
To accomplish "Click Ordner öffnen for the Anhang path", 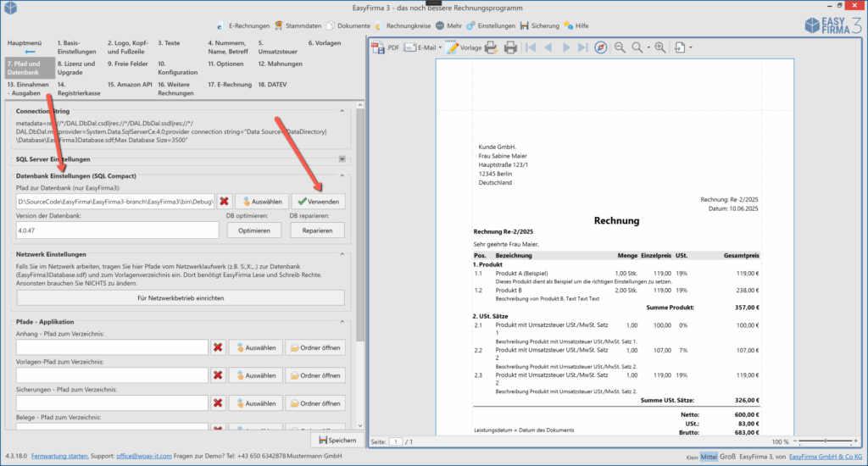I will [315, 347].
